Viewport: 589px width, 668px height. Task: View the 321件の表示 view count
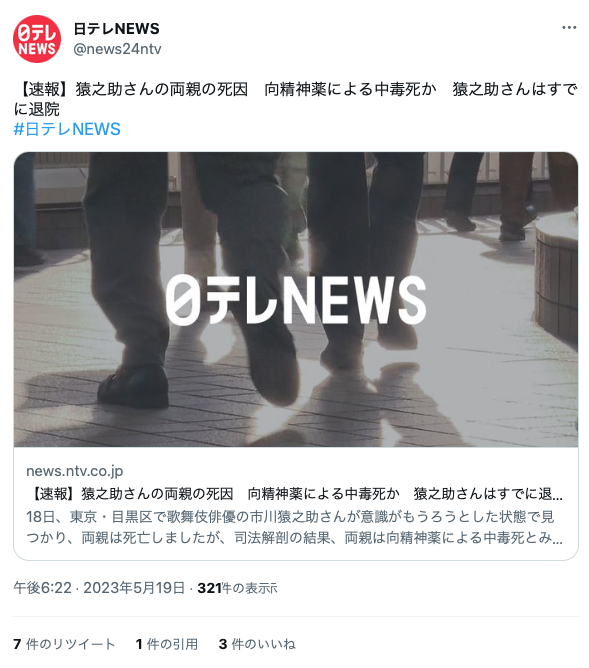[237, 588]
